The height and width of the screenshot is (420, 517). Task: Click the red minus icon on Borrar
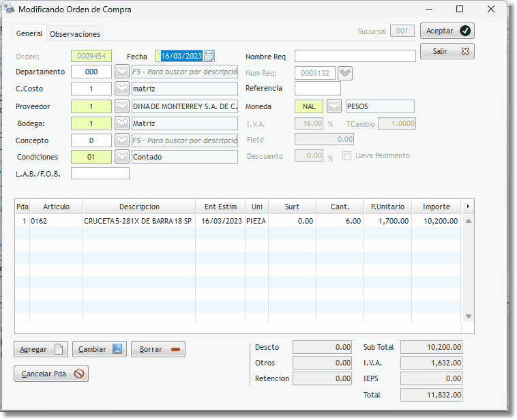coord(175,349)
